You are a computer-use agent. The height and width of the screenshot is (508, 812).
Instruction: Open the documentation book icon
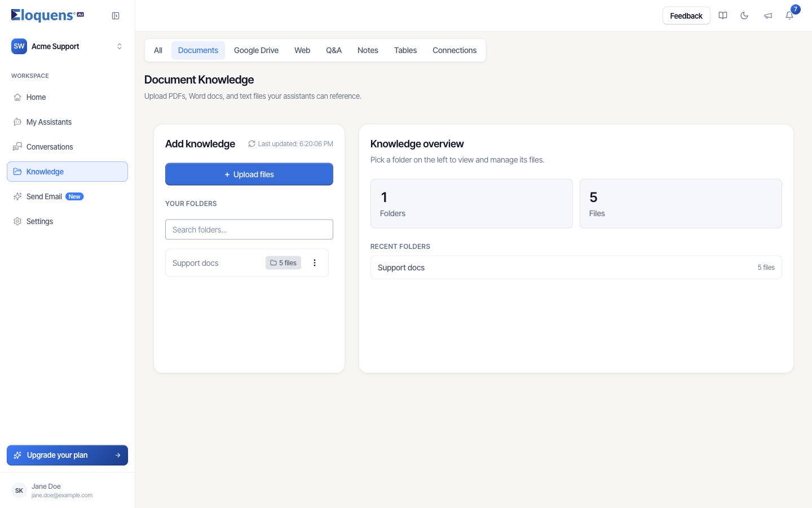pyautogui.click(x=723, y=16)
